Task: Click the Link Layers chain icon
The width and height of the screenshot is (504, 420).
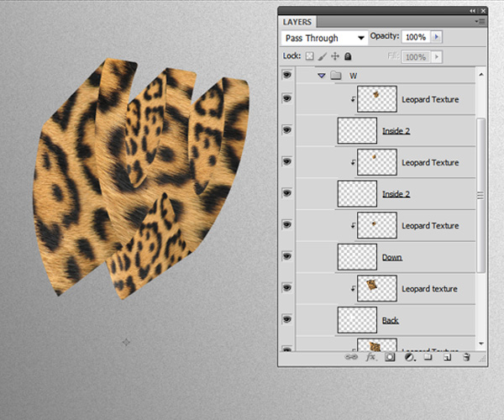Action: pyautogui.click(x=351, y=357)
